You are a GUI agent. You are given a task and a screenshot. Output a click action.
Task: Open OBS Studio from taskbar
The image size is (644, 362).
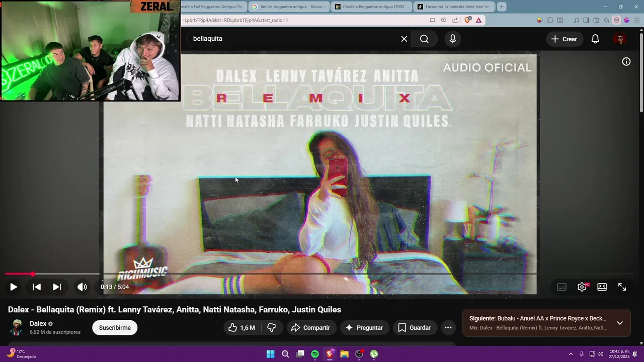359,354
